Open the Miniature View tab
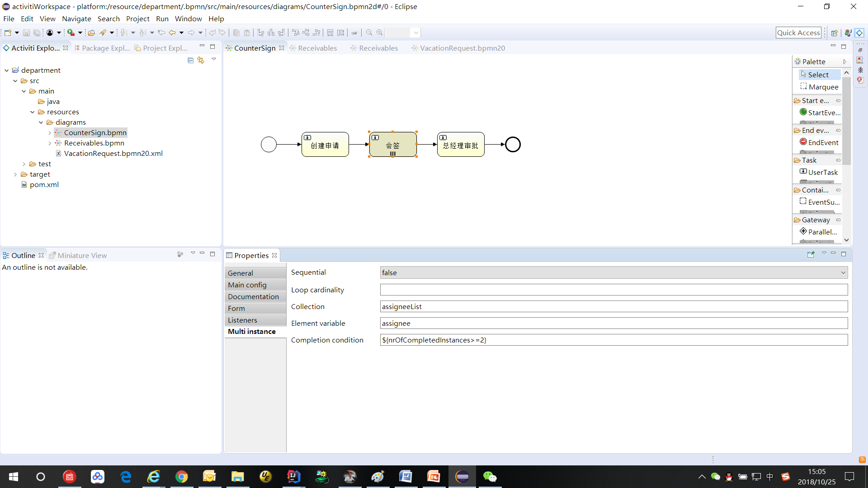 coord(78,255)
